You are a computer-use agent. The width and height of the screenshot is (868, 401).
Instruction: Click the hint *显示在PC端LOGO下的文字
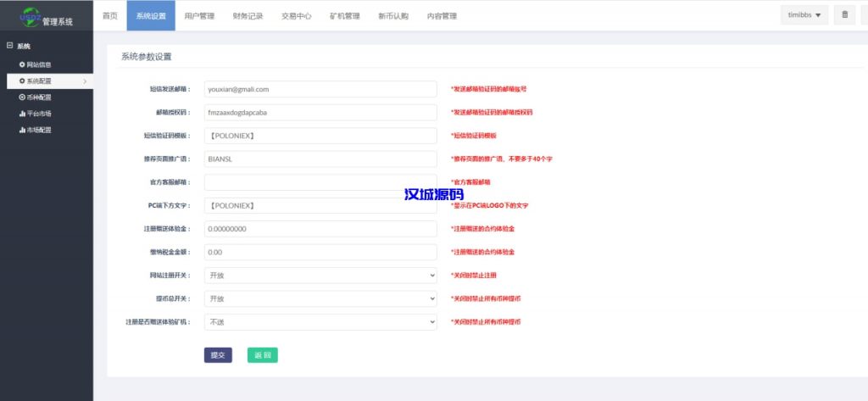coord(489,205)
